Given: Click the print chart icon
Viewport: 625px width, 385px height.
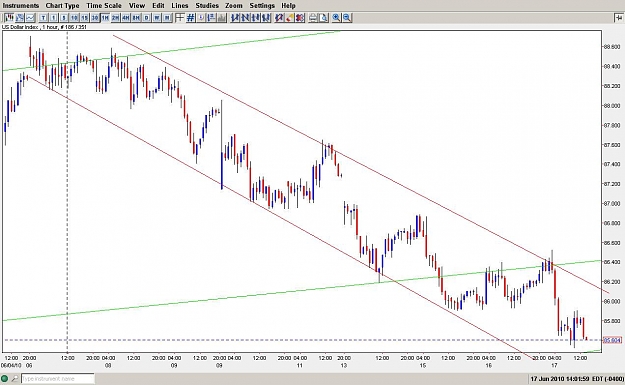Looking at the screenshot, I should tap(313, 18).
